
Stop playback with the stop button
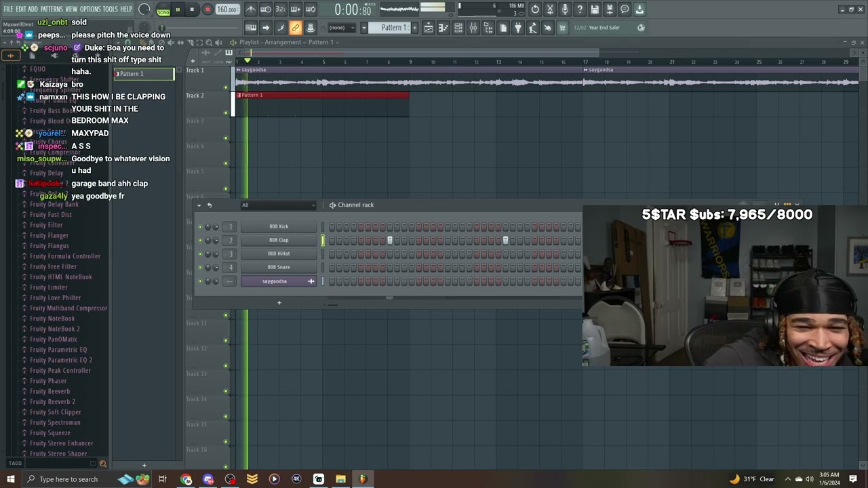[192, 9]
